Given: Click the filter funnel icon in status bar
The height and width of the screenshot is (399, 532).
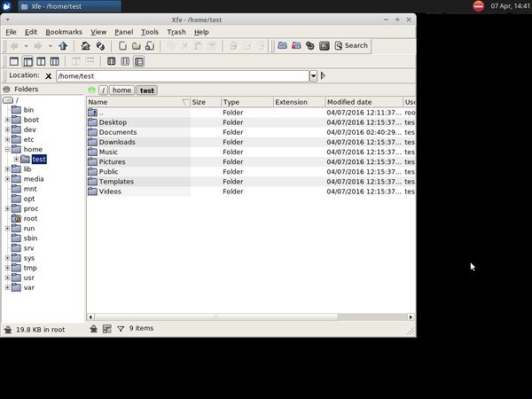Looking at the screenshot, I should (x=121, y=328).
